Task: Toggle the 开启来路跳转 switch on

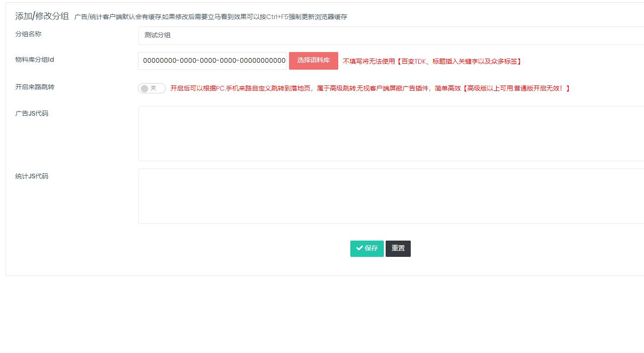Action: click(x=151, y=89)
